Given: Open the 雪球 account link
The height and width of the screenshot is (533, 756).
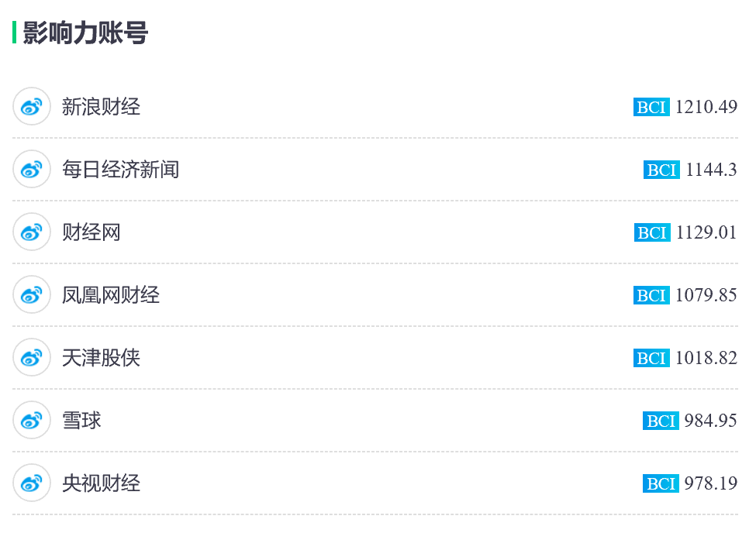Looking at the screenshot, I should (x=81, y=421).
